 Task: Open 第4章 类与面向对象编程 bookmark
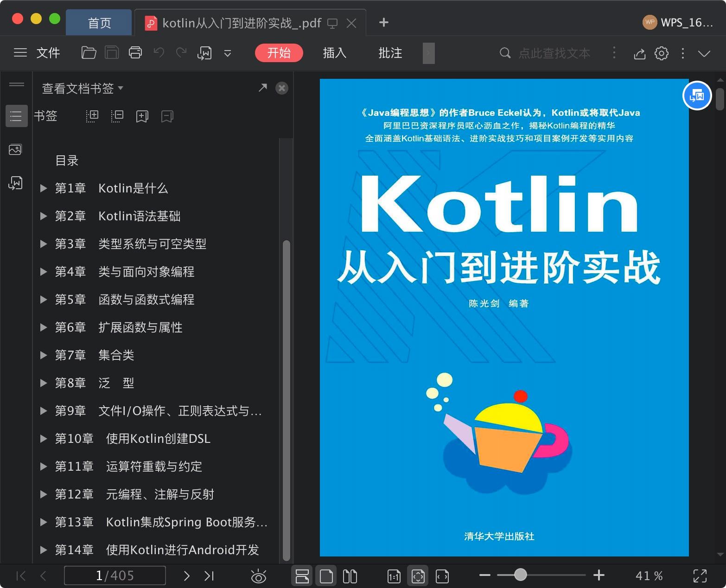point(124,272)
